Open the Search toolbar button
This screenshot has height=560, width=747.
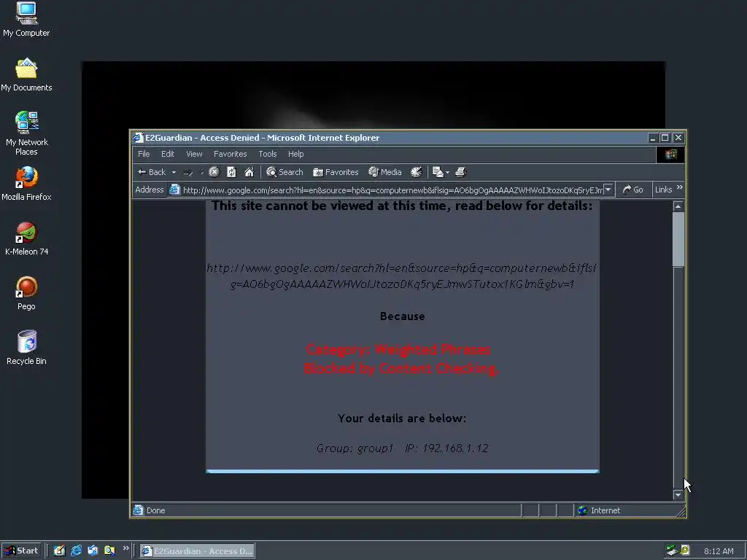click(x=285, y=172)
